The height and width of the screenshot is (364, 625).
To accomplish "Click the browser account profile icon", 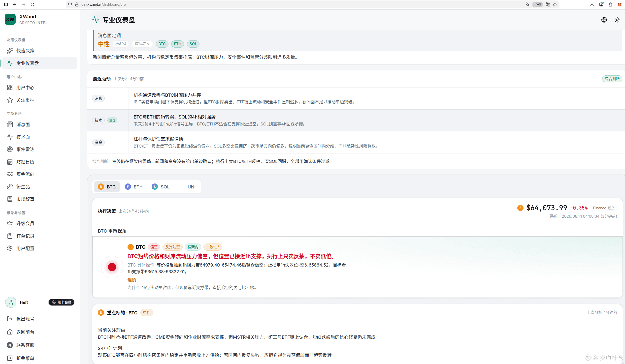I will (601, 4).
